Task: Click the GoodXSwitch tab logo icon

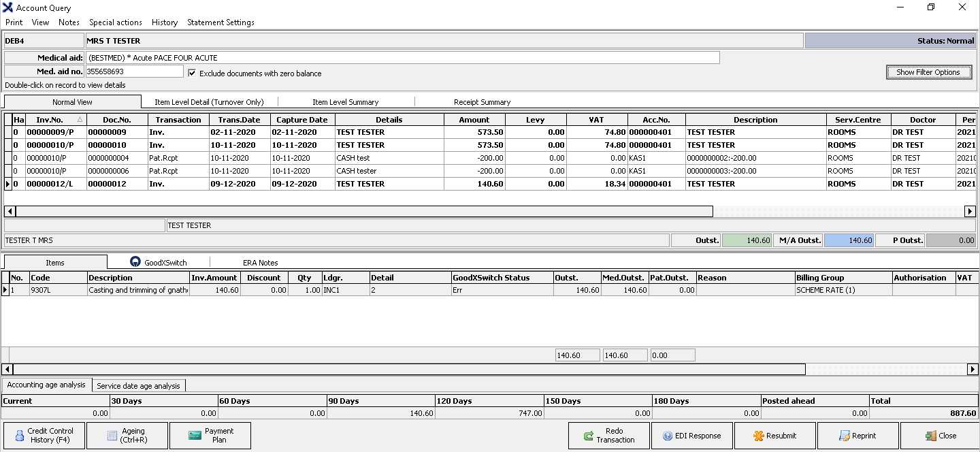Action: (x=135, y=262)
